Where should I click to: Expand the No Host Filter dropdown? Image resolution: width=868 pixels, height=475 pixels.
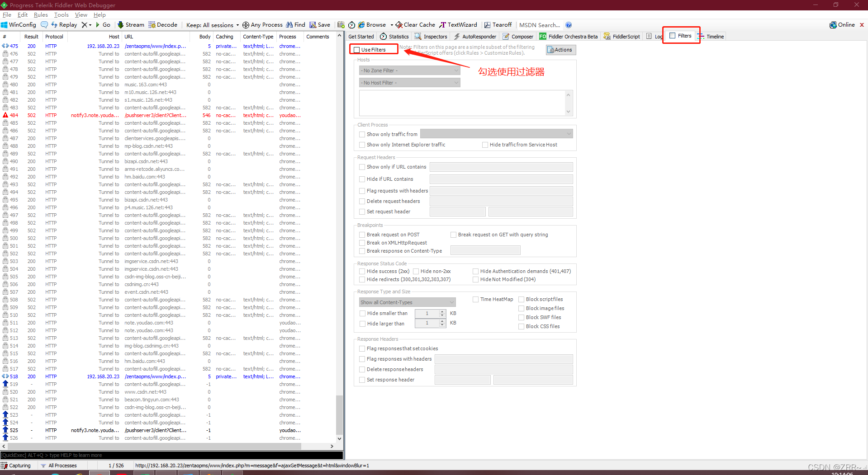pos(410,83)
